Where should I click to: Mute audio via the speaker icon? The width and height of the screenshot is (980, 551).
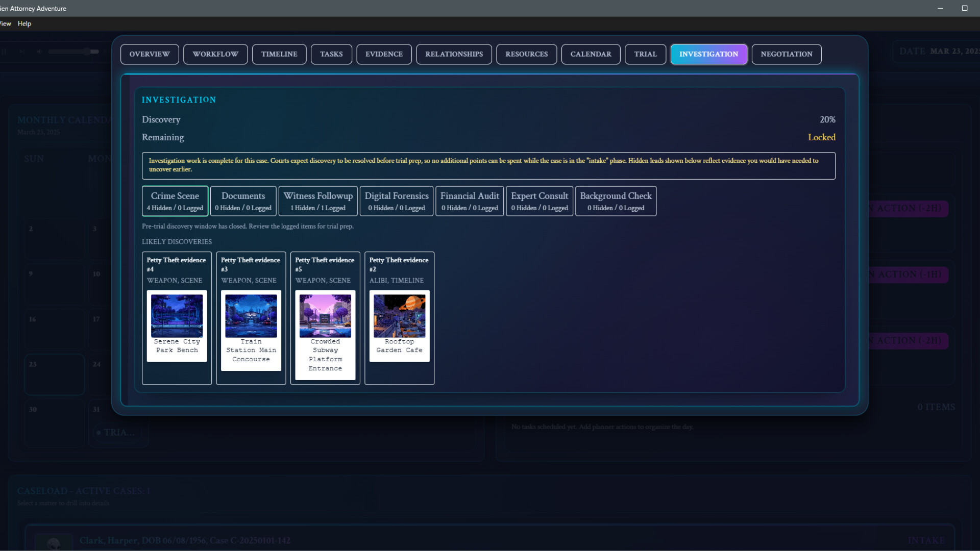click(38, 52)
